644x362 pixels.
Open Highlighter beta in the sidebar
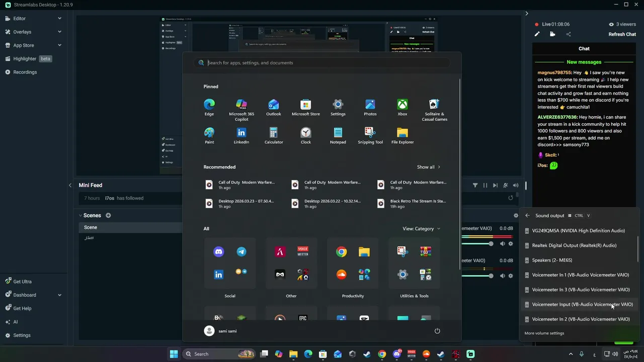29,59
